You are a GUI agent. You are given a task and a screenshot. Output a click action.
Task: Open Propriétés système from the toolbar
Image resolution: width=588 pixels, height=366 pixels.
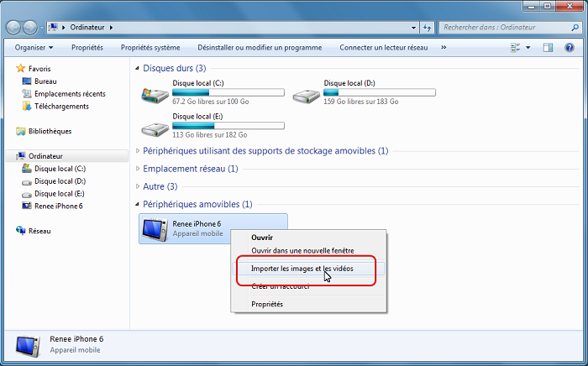[150, 48]
